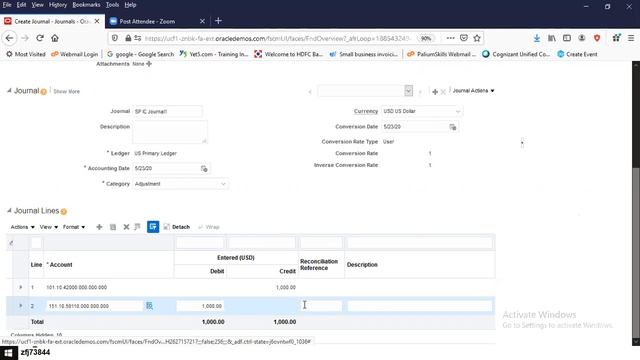Image resolution: width=640 pixels, height=360 pixels.
Task: Open Most Visited bookmarks folder
Action: click(26, 54)
